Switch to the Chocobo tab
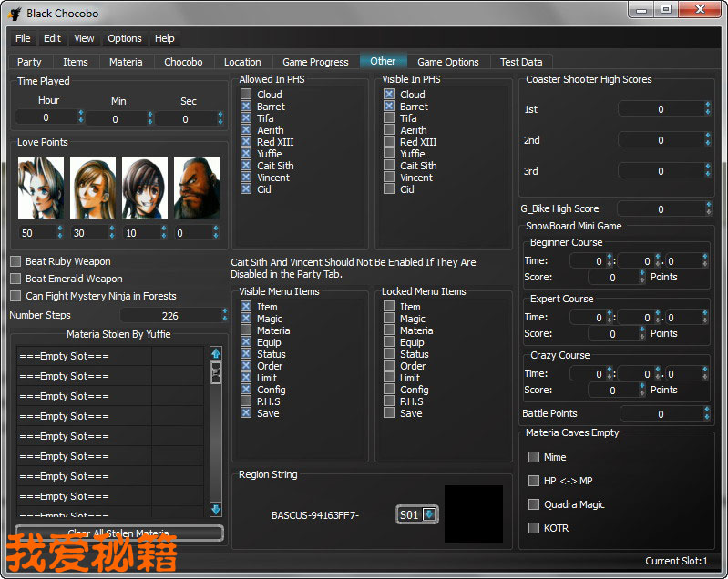728x579 pixels. [183, 62]
